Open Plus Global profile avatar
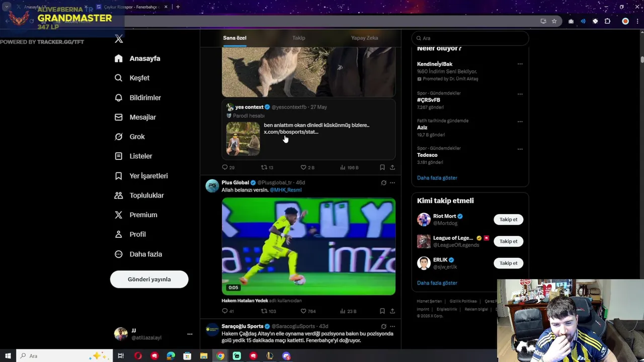The height and width of the screenshot is (362, 644). [212, 186]
